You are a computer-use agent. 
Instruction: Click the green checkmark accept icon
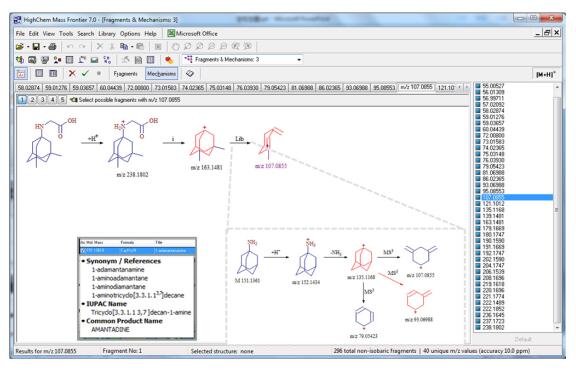[85, 73]
